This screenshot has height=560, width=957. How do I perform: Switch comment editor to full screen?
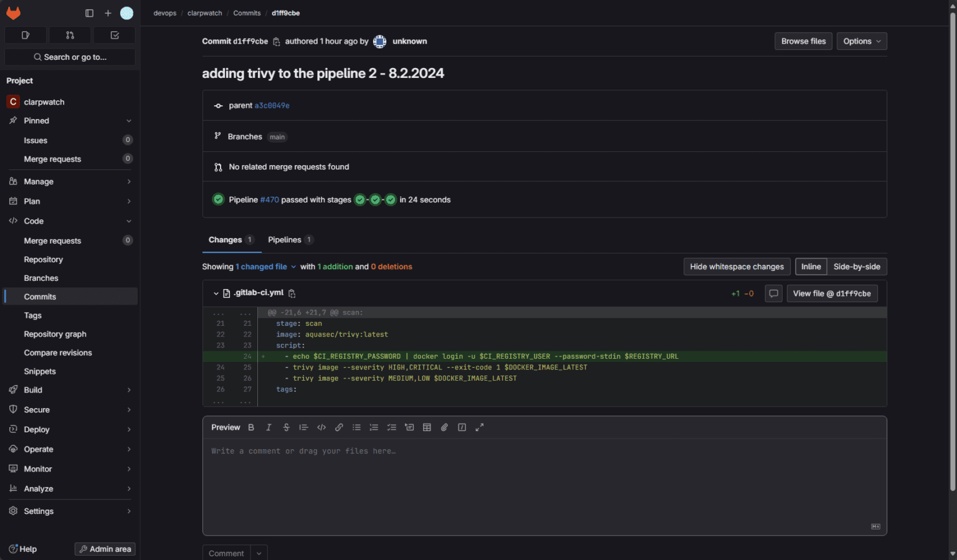click(479, 427)
